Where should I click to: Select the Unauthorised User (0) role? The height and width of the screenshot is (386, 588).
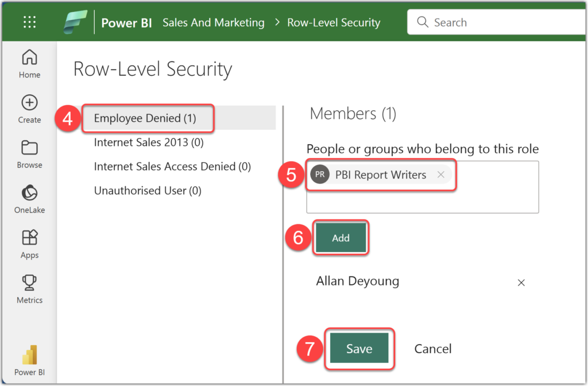[x=148, y=191]
